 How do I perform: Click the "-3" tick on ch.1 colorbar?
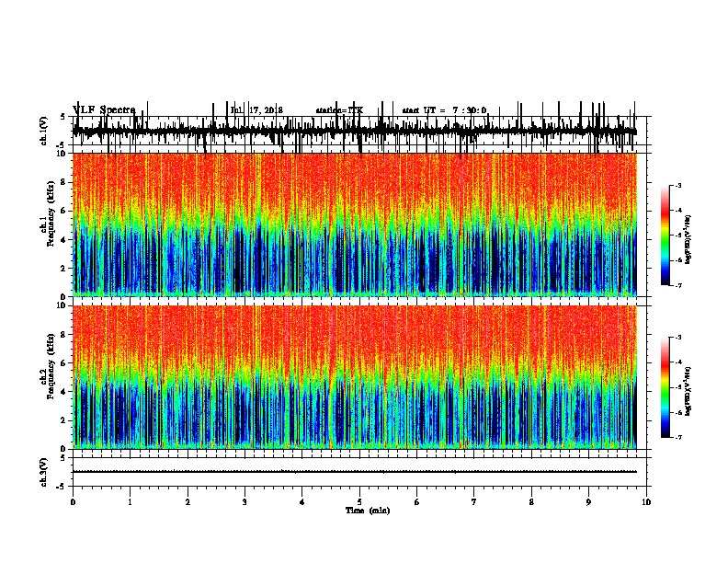(x=678, y=186)
